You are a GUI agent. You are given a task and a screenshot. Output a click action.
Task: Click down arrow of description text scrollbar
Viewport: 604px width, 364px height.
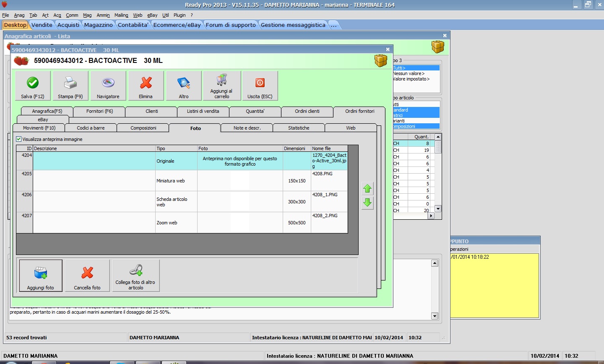[x=435, y=316]
